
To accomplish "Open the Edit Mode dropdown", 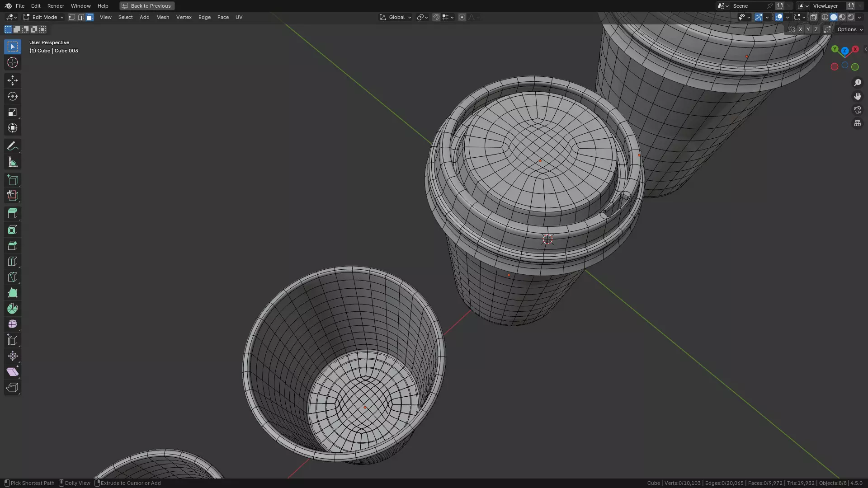I will click(x=43, y=17).
